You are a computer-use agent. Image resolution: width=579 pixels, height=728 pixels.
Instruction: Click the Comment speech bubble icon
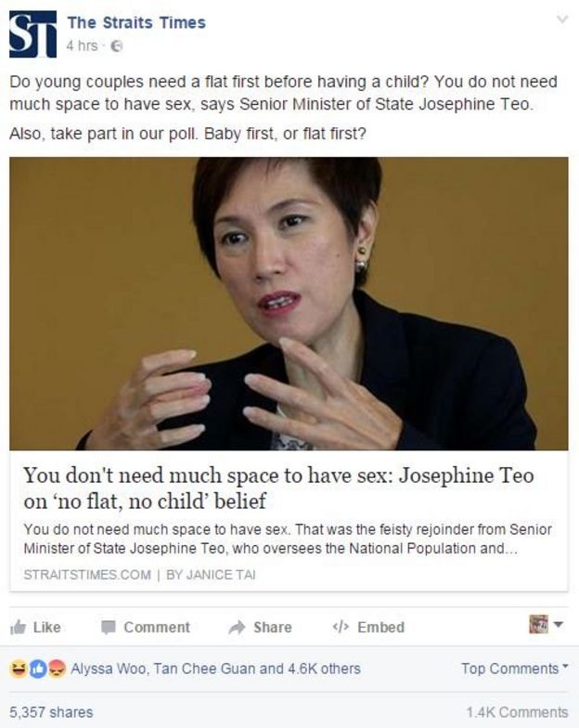click(108, 628)
